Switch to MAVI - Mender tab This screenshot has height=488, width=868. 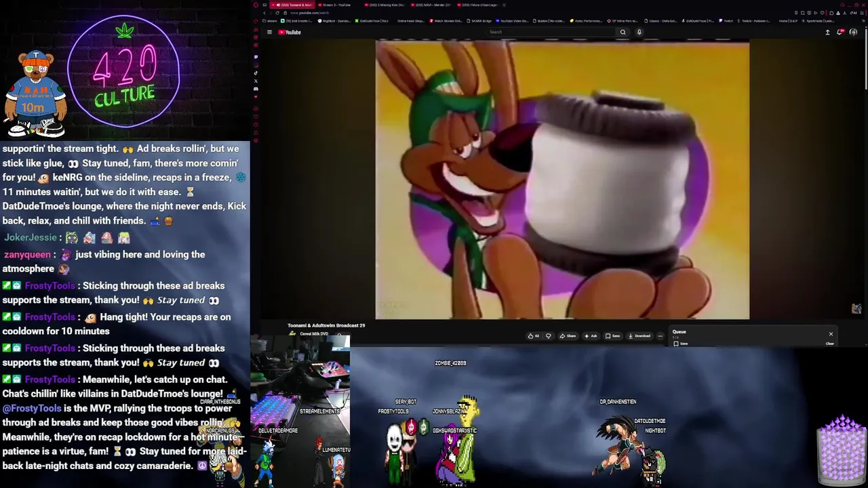point(431,5)
